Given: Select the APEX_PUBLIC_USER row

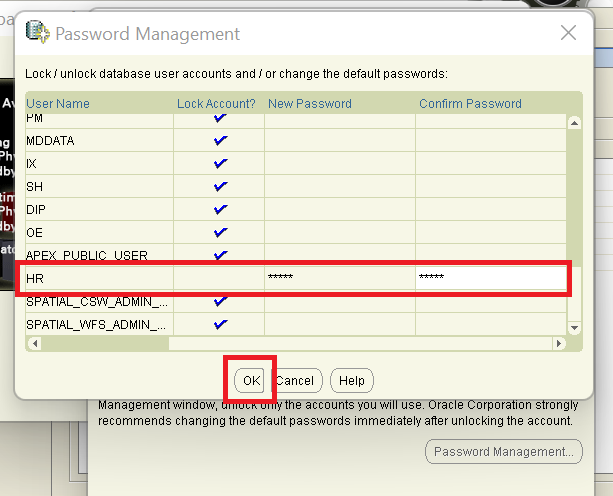Looking at the screenshot, I should coord(99,254).
